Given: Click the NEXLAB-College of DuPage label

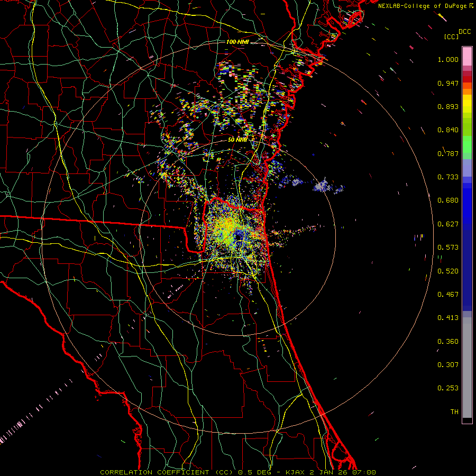Looking at the screenshot, I should (x=422, y=6).
